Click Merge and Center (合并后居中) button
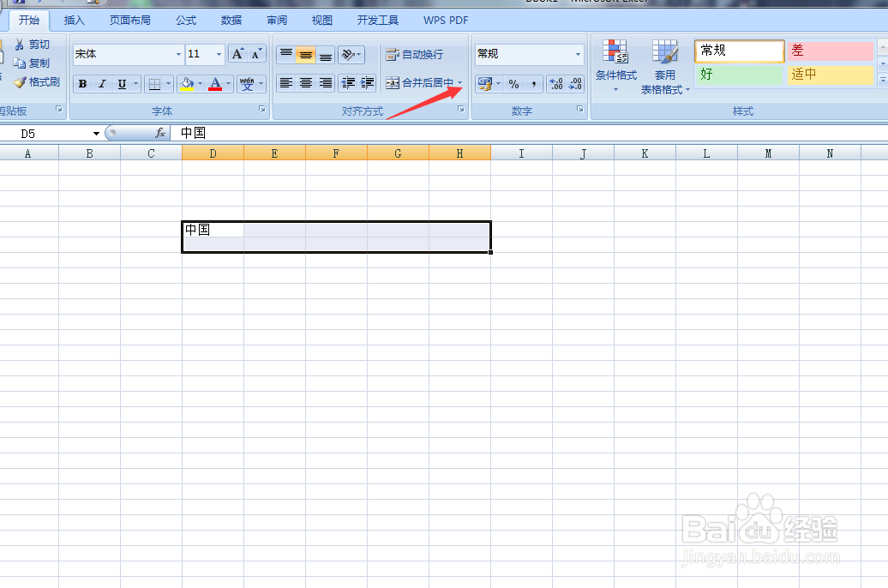 coord(420,83)
